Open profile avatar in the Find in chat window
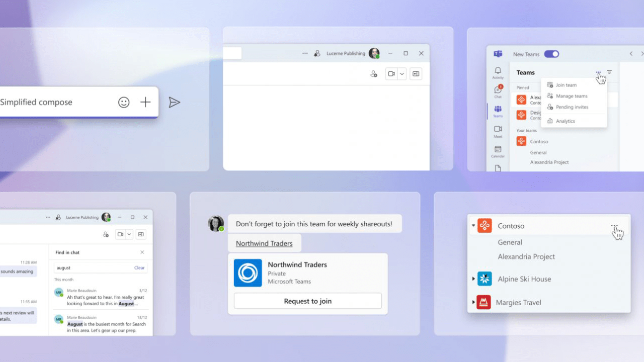The width and height of the screenshot is (644, 362). point(106,217)
